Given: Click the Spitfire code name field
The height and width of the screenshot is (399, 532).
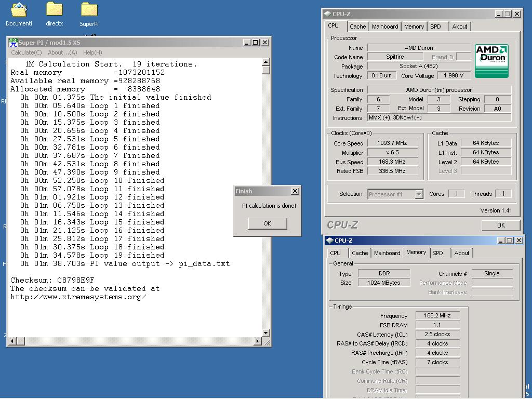Looking at the screenshot, I should [x=395, y=57].
